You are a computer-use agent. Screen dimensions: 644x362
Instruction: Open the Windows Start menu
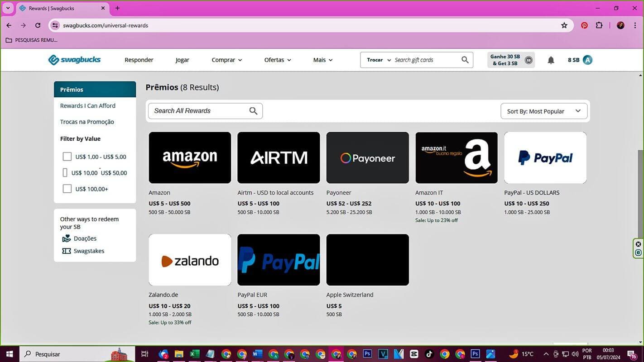(x=10, y=354)
